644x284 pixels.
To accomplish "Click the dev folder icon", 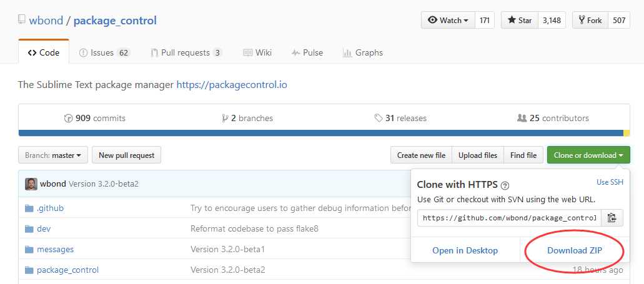I will 29,229.
